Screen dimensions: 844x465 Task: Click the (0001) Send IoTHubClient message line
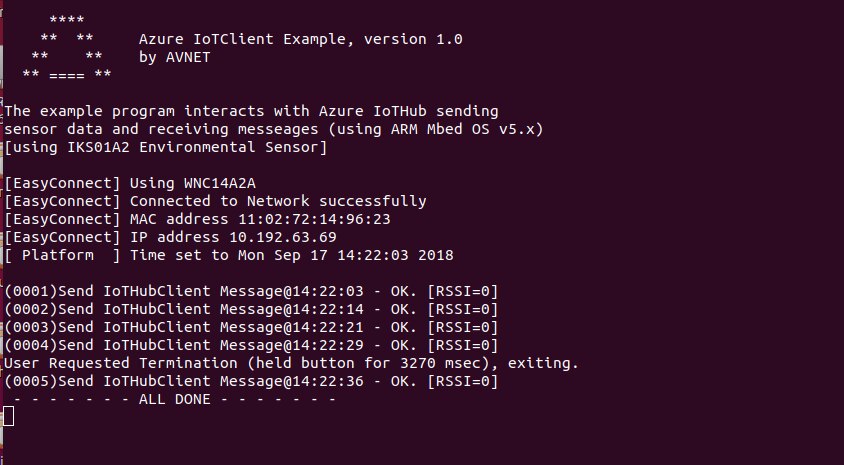click(251, 291)
